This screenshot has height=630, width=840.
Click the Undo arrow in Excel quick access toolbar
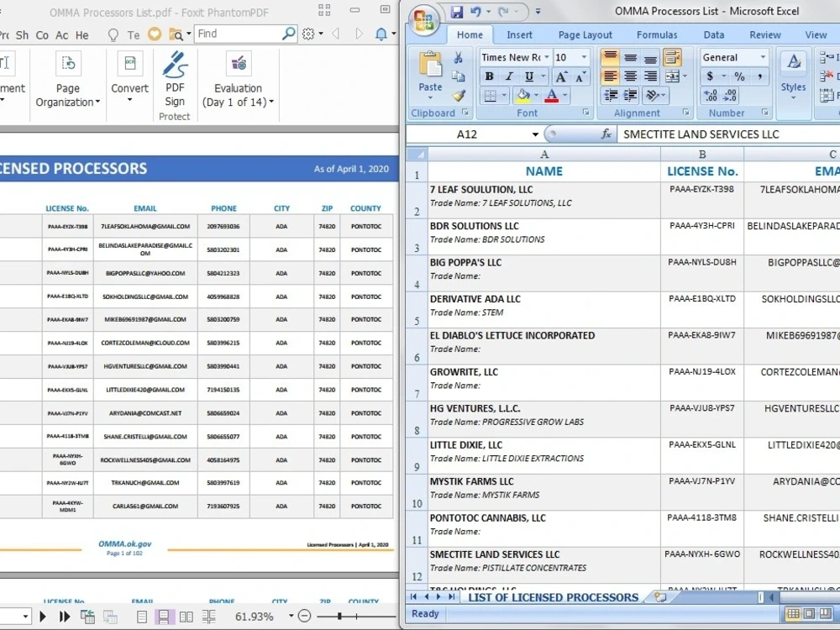pyautogui.click(x=475, y=11)
